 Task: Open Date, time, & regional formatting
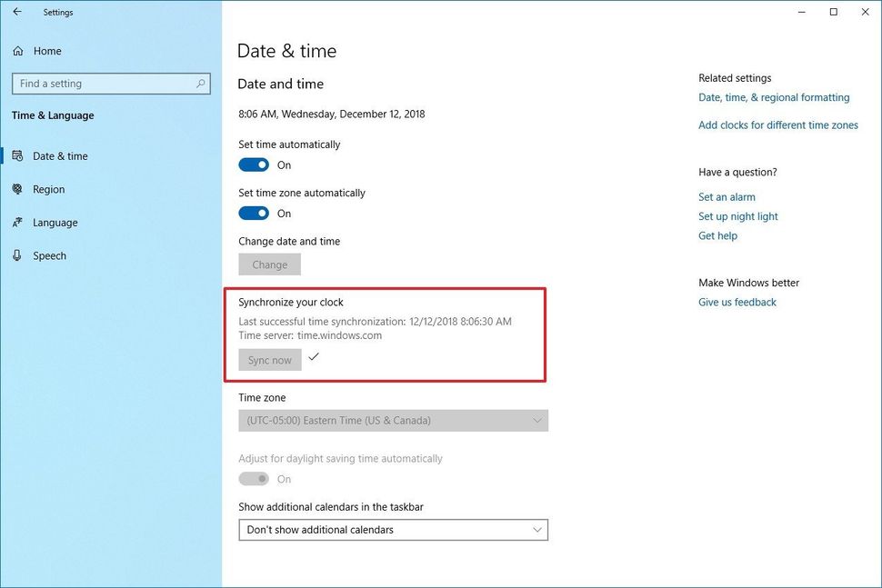click(774, 97)
